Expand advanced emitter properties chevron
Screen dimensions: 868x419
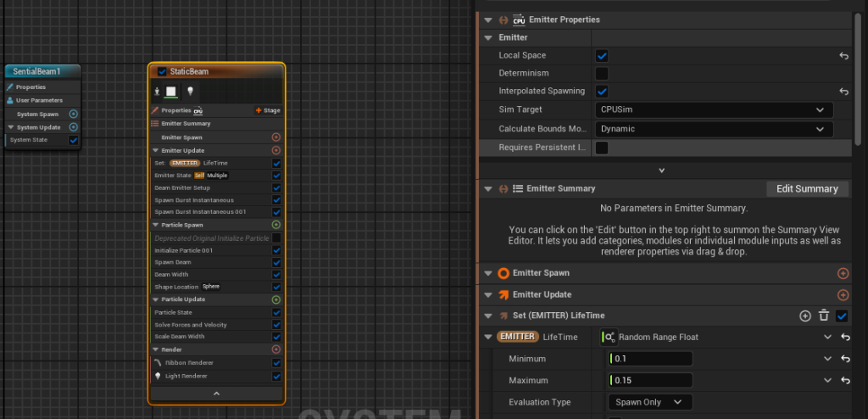pyautogui.click(x=661, y=170)
